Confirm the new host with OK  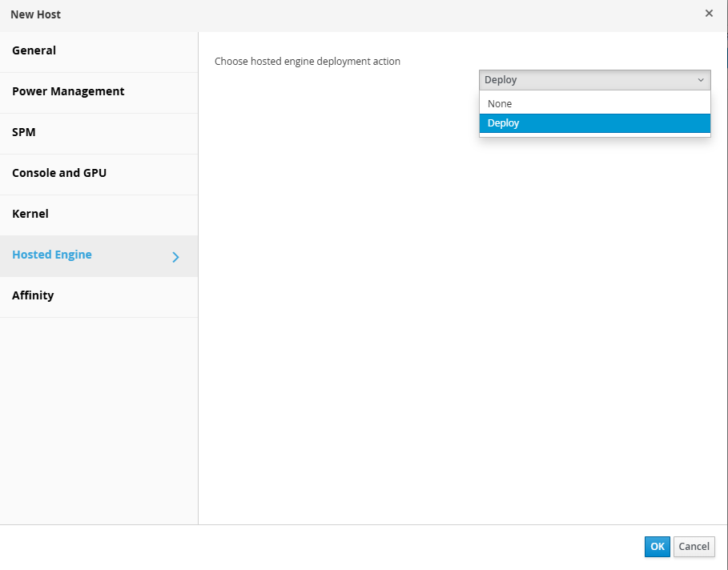point(657,547)
